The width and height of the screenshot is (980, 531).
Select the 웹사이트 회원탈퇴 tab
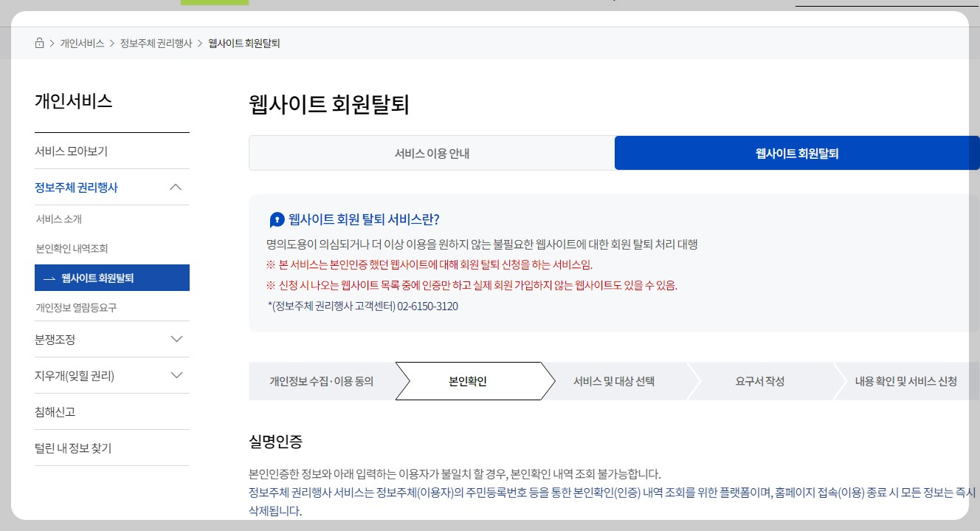(798, 152)
